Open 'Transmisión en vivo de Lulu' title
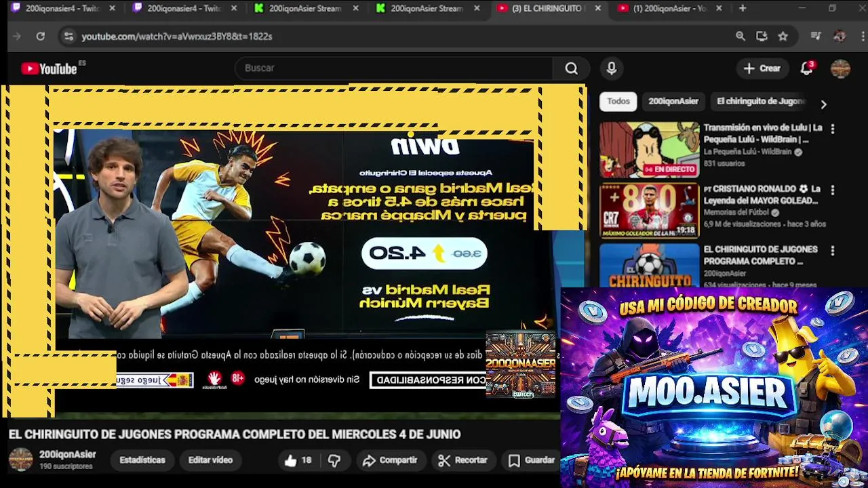This screenshot has width=868, height=488. [763, 134]
